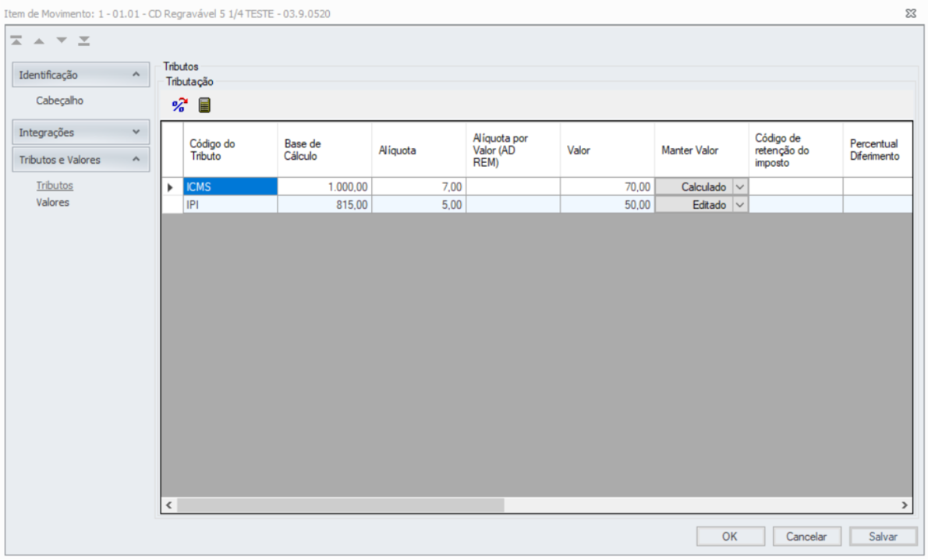Open Manter Valor dropdown for IPI row
Viewport: 928px width, 560px height.
tap(740, 205)
